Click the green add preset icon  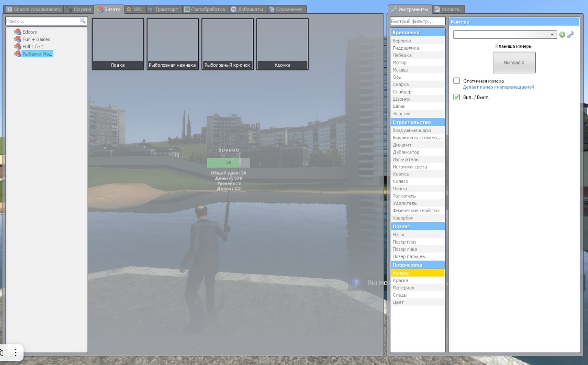(562, 35)
